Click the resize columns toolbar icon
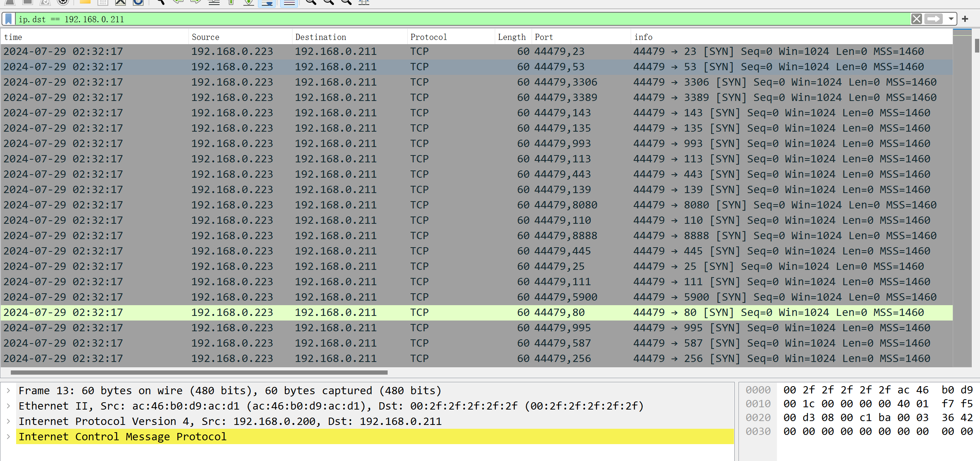 pyautogui.click(x=364, y=2)
